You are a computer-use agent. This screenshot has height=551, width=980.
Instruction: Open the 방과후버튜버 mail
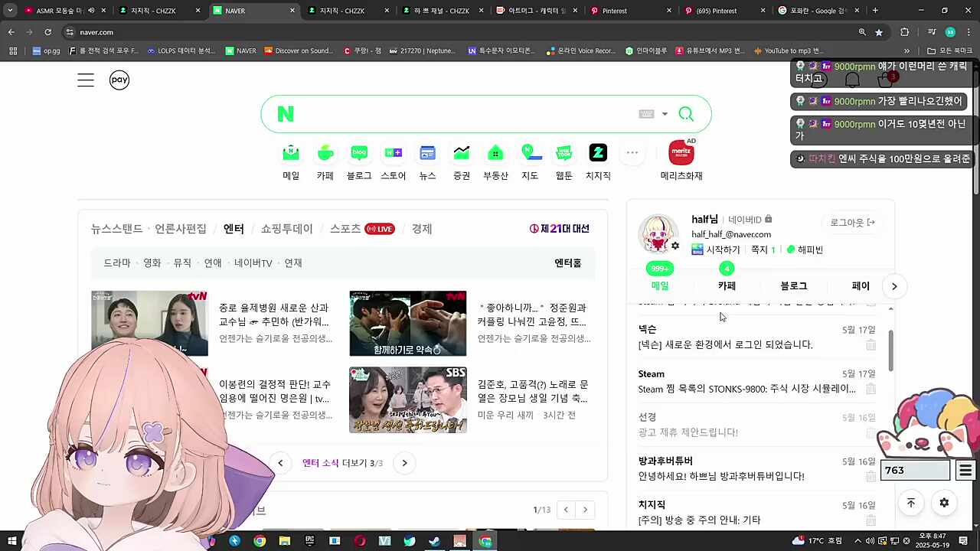[x=721, y=476]
